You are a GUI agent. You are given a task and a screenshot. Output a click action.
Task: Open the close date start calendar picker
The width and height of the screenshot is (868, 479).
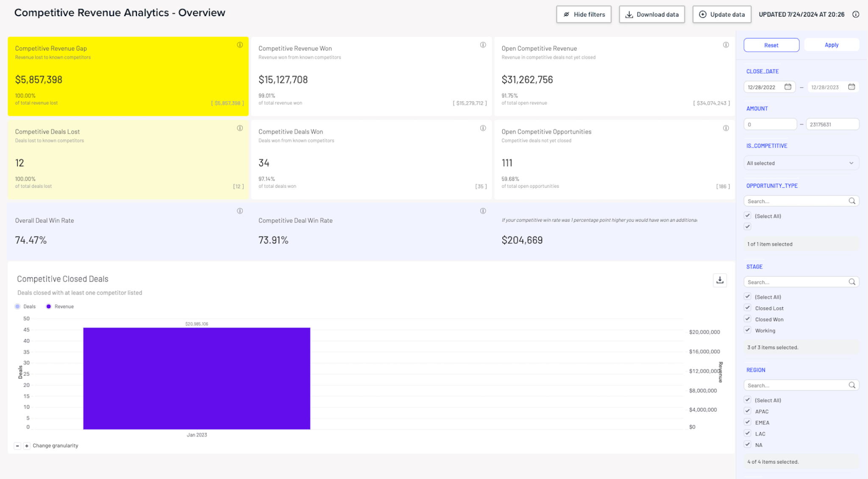pyautogui.click(x=788, y=86)
